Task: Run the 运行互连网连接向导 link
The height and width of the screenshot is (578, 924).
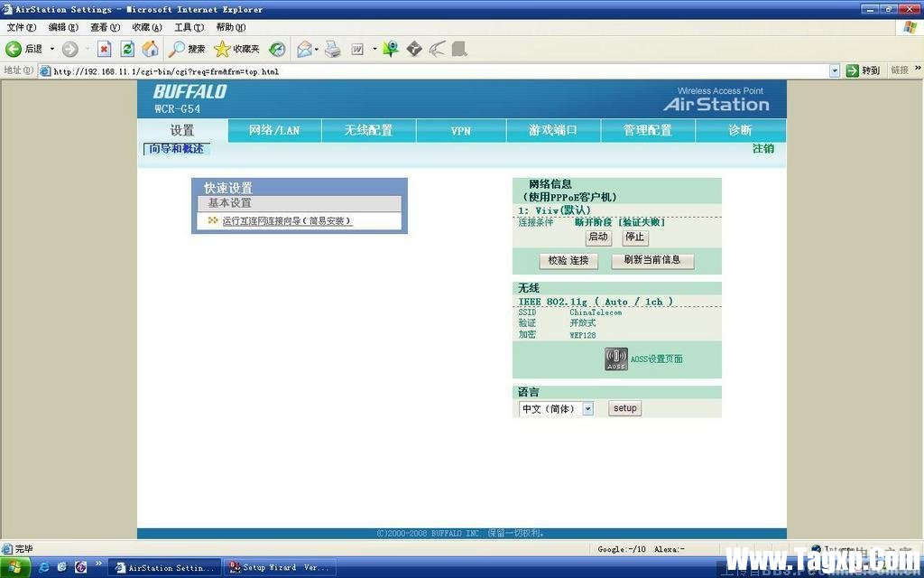Action: click(x=287, y=221)
